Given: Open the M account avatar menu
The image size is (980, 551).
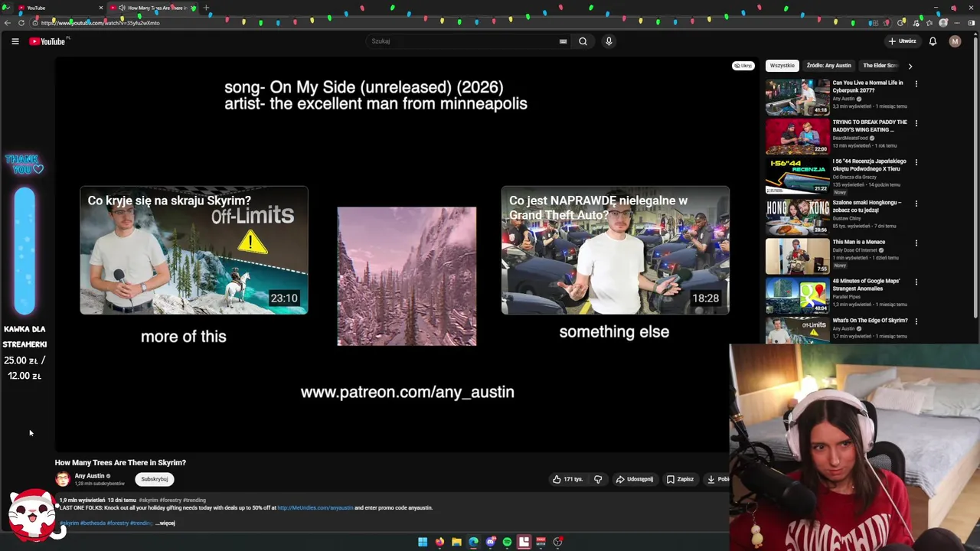Looking at the screenshot, I should pyautogui.click(x=955, y=41).
